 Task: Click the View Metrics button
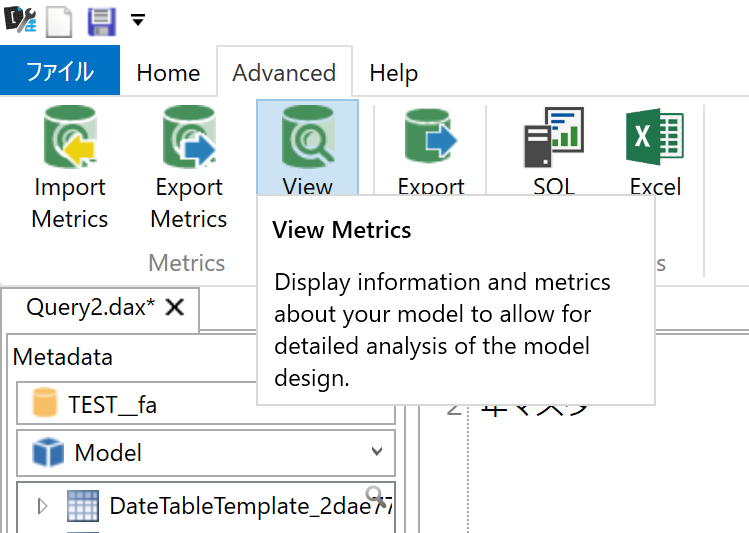pos(308,148)
